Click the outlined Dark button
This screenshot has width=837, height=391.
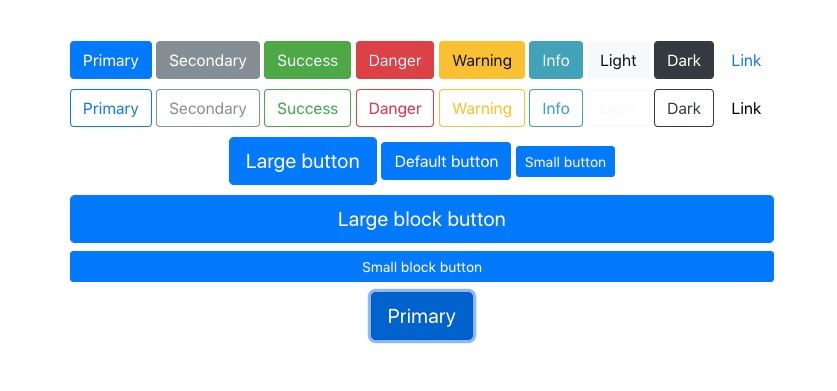684,108
